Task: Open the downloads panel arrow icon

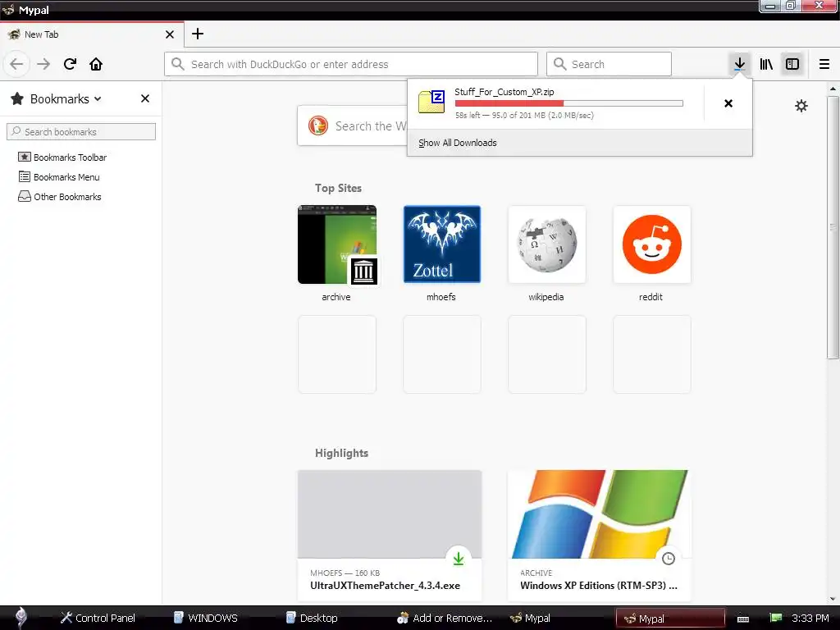Action: [739, 64]
